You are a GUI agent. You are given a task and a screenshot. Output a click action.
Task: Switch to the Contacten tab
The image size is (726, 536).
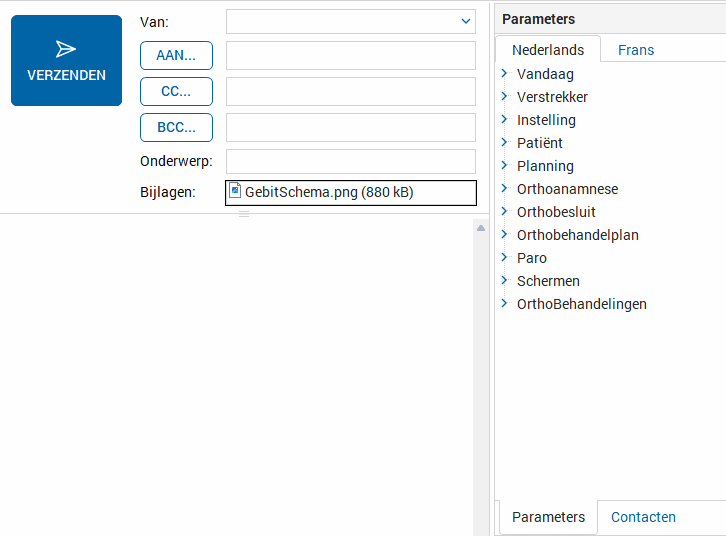643,517
